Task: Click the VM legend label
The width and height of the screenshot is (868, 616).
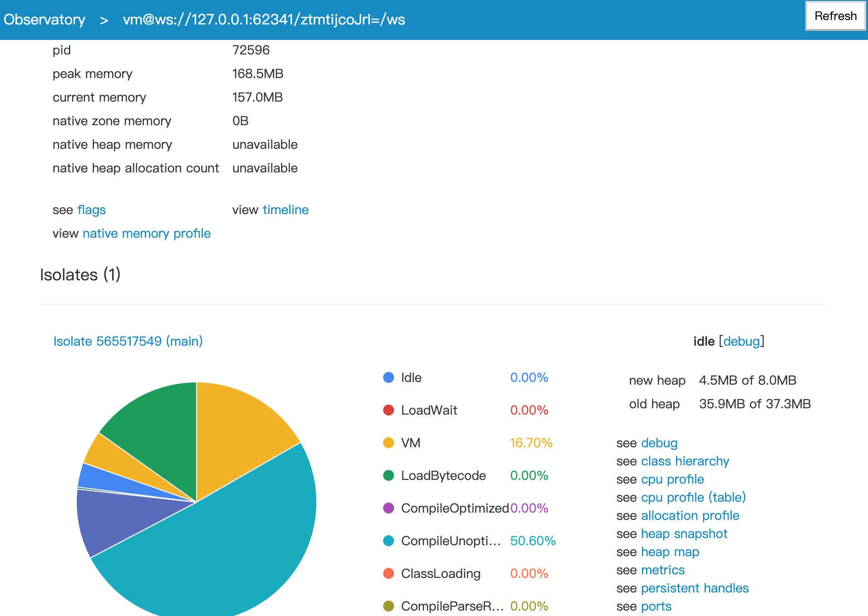Action: (411, 443)
